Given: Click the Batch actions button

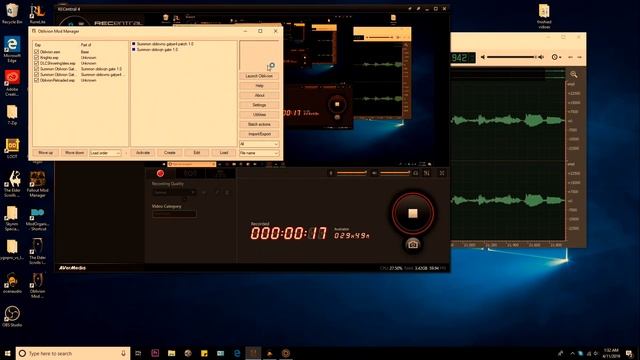Looking at the screenshot, I should (259, 124).
